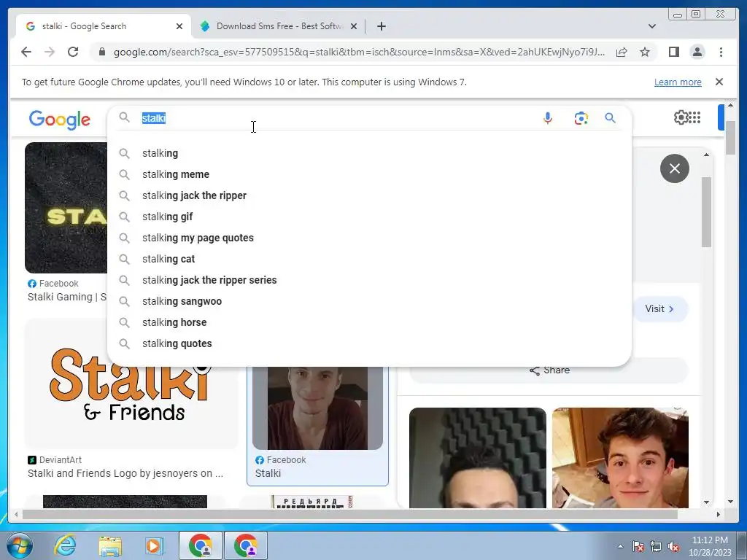Dismiss the Chrome update notification bar
The width and height of the screenshot is (747, 560).
tap(719, 82)
